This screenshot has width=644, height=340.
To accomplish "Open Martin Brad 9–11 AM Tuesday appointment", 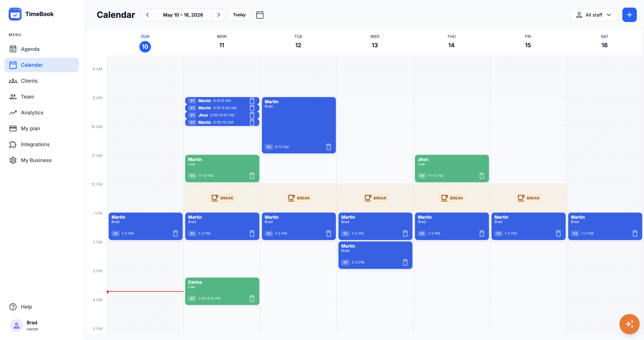I will pyautogui.click(x=299, y=125).
